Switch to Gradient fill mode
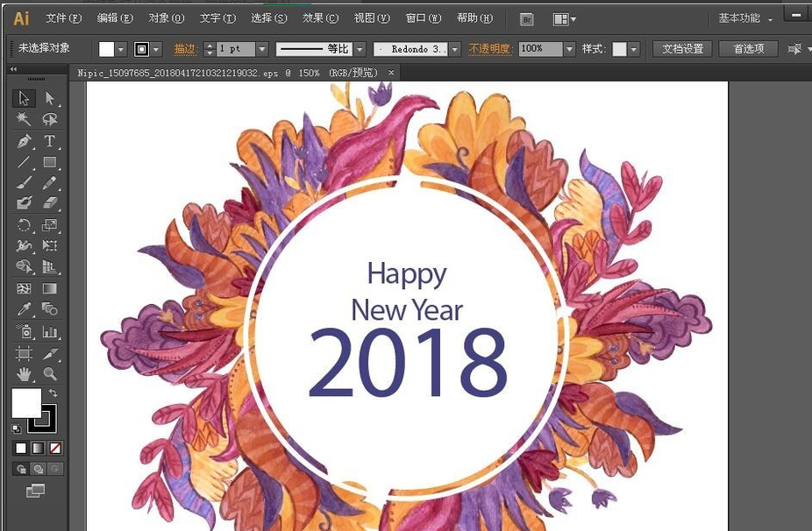812x531 pixels. [x=39, y=448]
